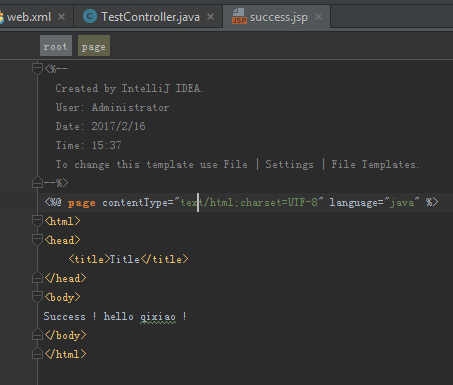Click the XML file icon on web.xml tab
This screenshot has width=453, height=385.
tap(1, 17)
